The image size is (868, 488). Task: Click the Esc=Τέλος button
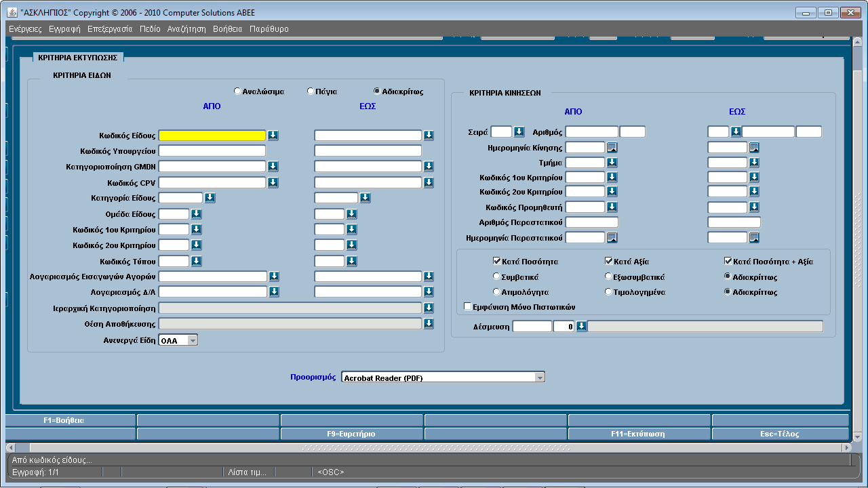[780, 434]
